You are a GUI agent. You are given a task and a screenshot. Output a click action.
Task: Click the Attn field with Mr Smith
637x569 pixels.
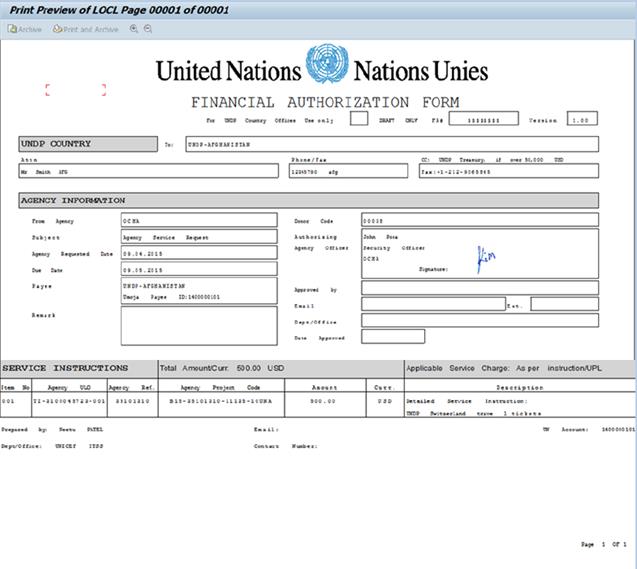(148, 171)
